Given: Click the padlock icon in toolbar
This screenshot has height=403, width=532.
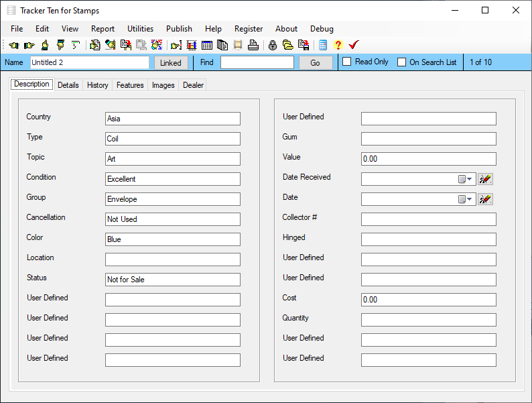Looking at the screenshot, I should pyautogui.click(x=273, y=46).
